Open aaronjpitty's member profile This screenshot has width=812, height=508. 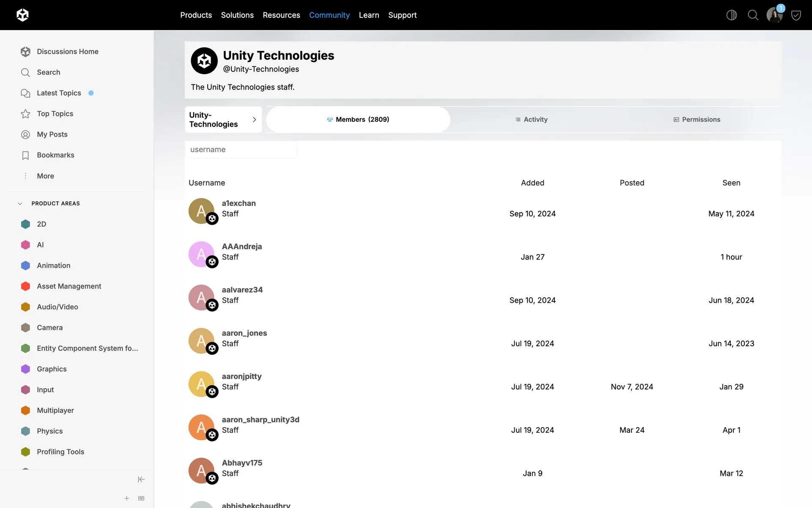pos(241,376)
